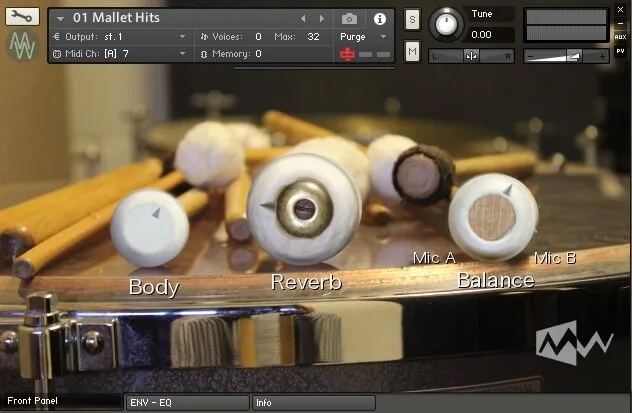Open the snapshot camera view
This screenshot has height=413, width=632.
point(349,19)
